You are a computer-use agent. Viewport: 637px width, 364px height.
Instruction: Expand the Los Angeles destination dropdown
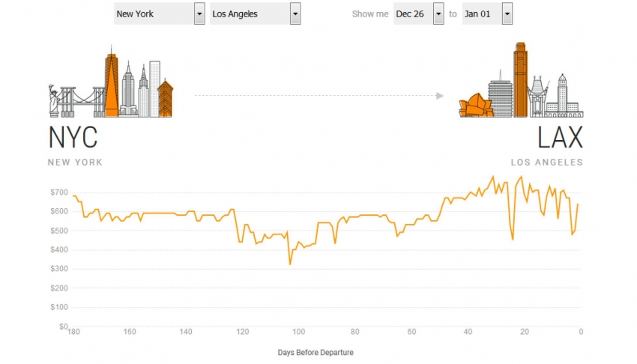click(255, 13)
